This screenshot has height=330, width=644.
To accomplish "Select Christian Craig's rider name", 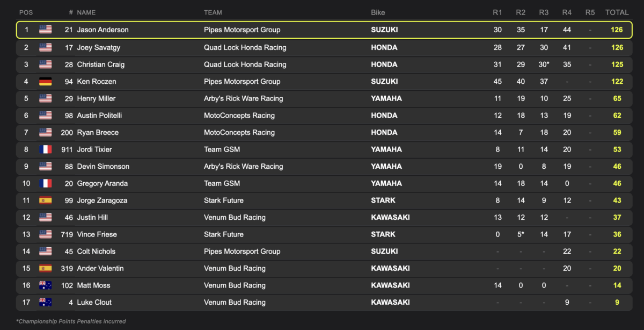I will tap(101, 64).
